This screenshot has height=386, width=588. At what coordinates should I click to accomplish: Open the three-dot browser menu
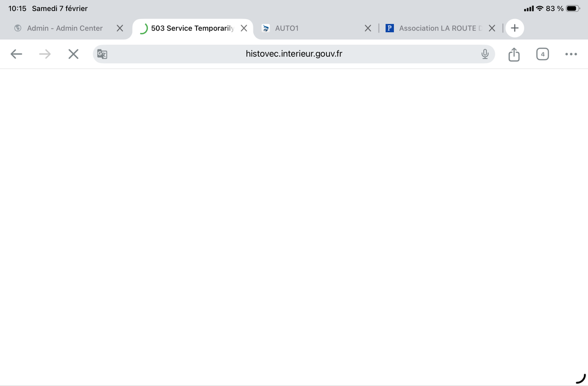571,54
